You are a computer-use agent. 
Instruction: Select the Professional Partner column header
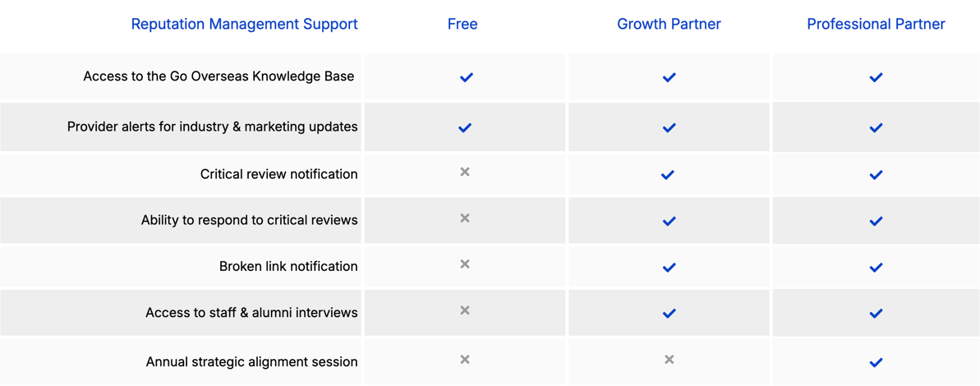coord(876,25)
